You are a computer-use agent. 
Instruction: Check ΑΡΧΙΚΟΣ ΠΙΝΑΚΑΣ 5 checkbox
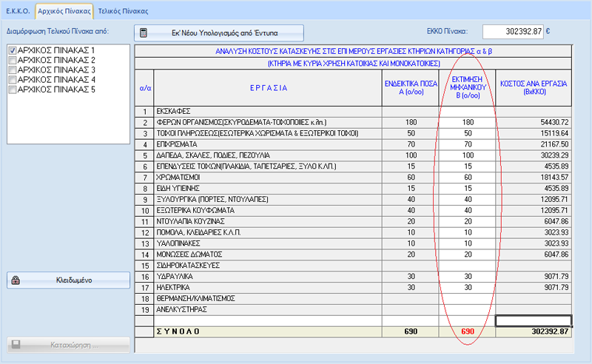point(13,90)
